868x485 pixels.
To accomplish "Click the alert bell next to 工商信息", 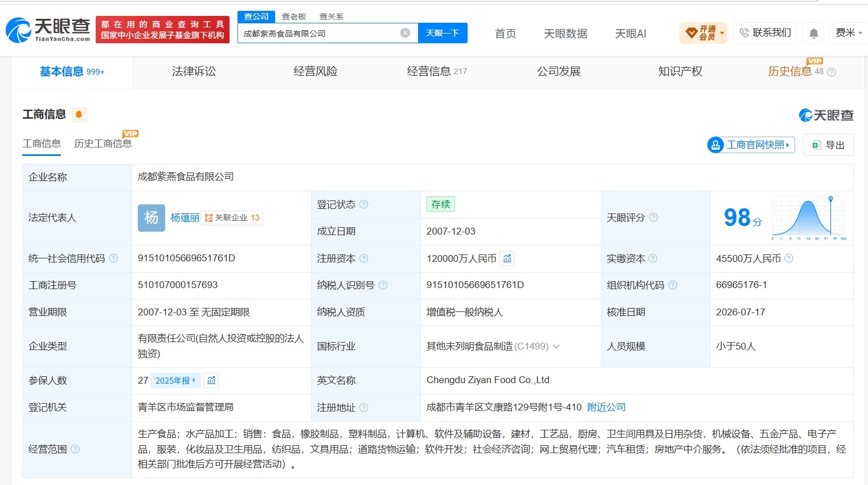I will [x=79, y=114].
